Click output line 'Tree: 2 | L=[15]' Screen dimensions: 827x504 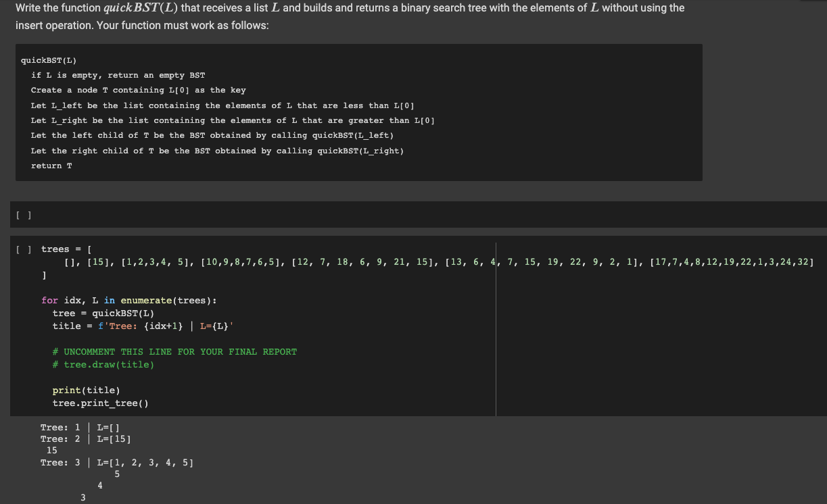point(86,438)
